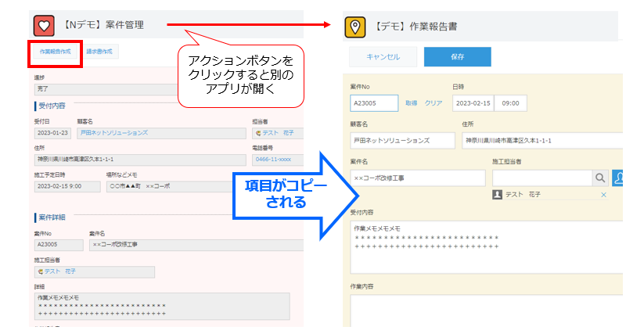Screen dimensions: 644x334
Task: Click the blue 保存 button
Action: coord(457,56)
